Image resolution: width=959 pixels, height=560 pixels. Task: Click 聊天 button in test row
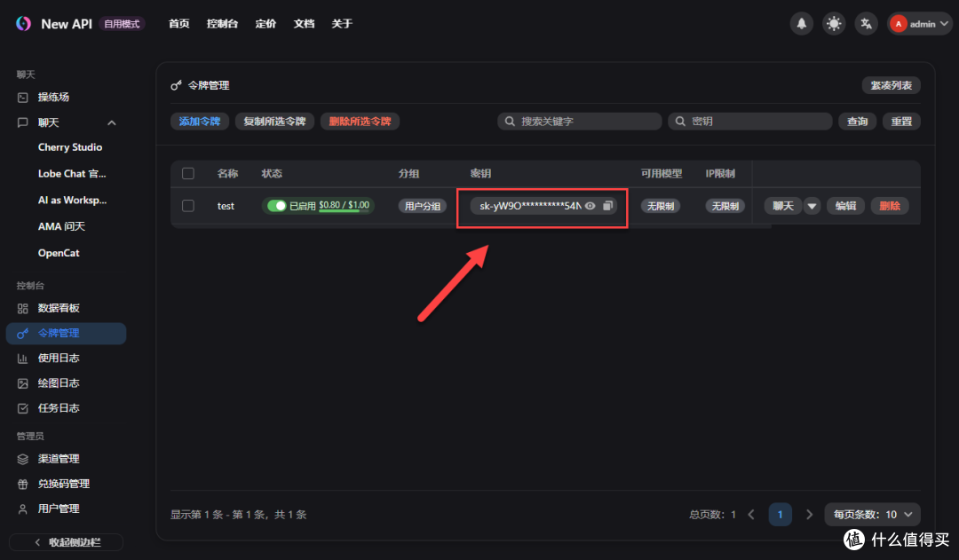783,206
